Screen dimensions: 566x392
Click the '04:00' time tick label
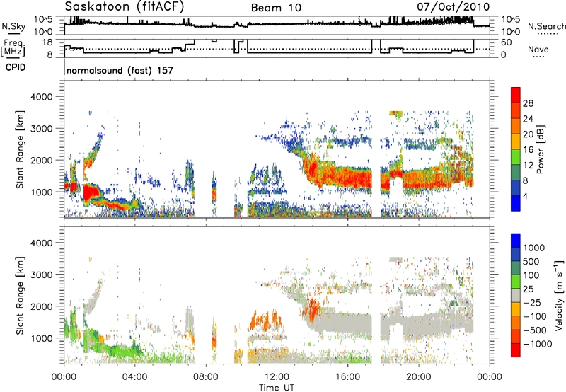(x=134, y=377)
